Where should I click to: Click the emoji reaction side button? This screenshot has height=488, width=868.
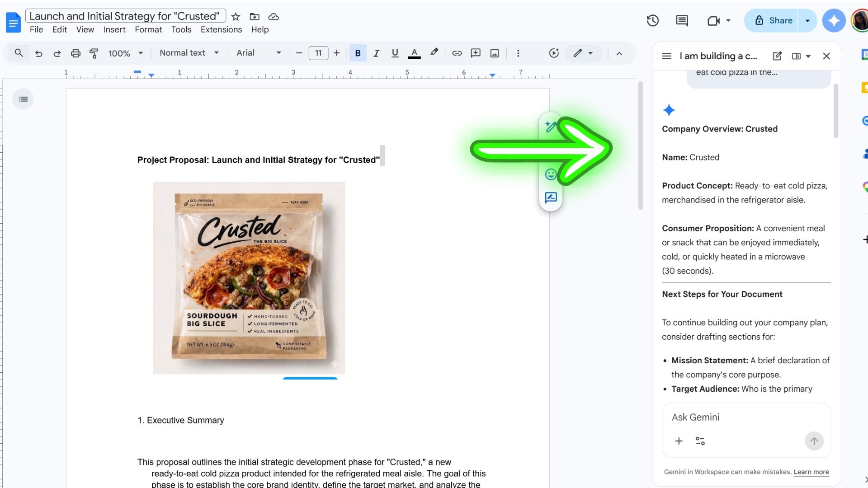pos(551,174)
